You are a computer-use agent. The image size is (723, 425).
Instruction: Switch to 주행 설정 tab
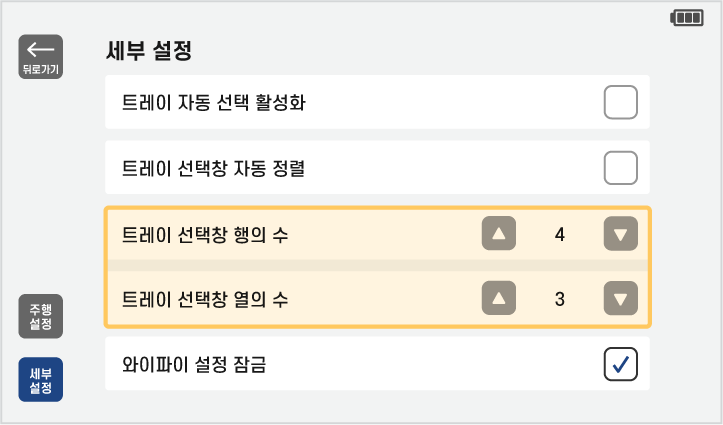(40, 317)
